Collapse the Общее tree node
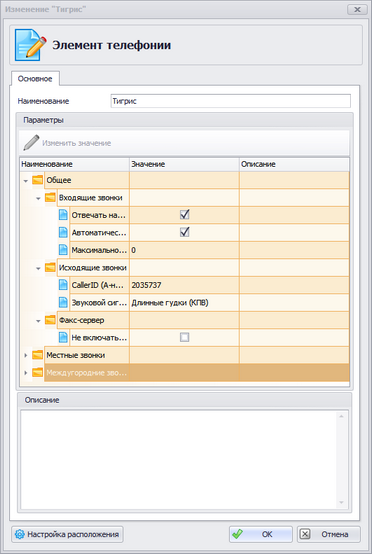This screenshot has height=554, width=372. 25,181
